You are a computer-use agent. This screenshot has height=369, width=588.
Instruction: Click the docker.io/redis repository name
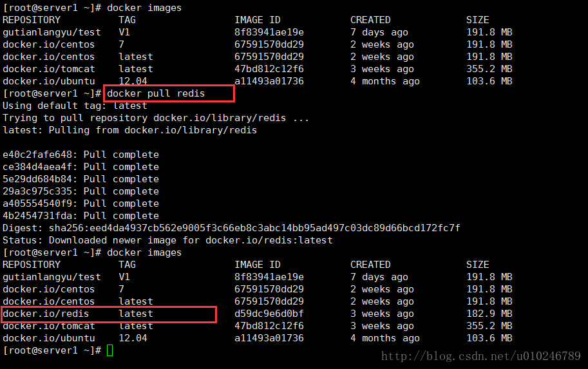click(x=46, y=314)
